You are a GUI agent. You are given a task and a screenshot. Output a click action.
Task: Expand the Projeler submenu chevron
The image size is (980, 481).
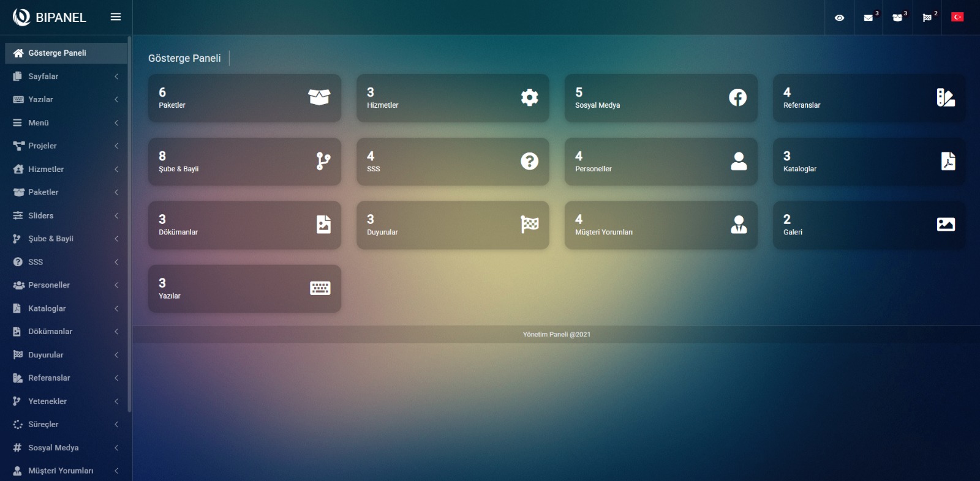point(116,146)
